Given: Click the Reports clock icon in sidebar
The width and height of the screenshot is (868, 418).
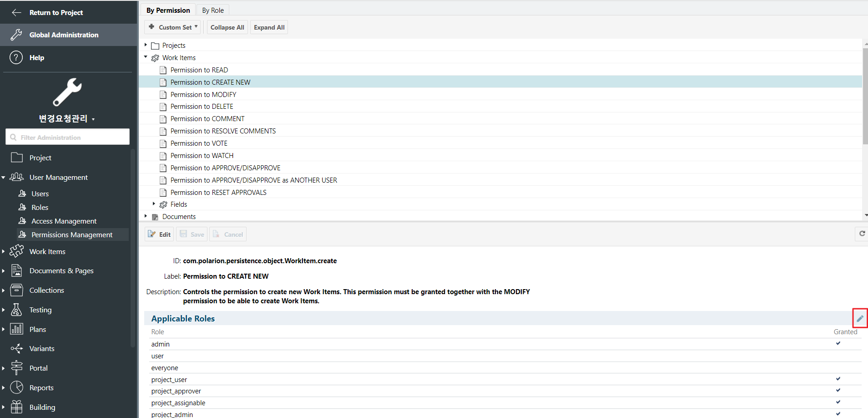Looking at the screenshot, I should pyautogui.click(x=16, y=387).
